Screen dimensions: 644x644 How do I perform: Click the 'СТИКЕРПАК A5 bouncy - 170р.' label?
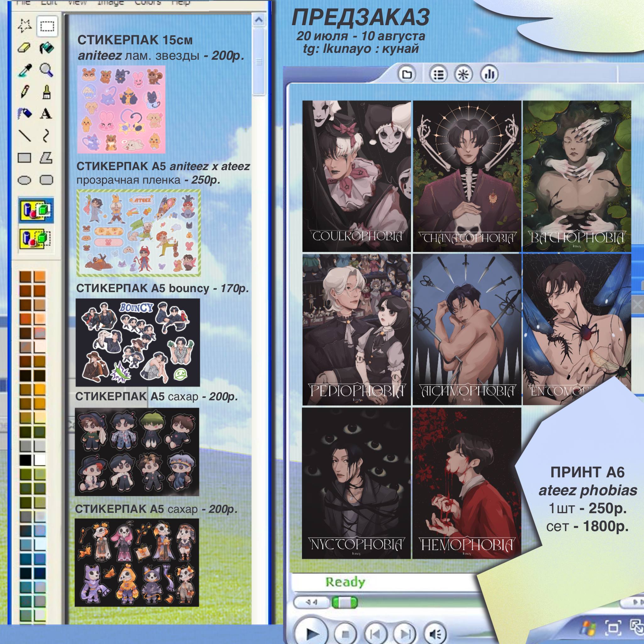[163, 288]
